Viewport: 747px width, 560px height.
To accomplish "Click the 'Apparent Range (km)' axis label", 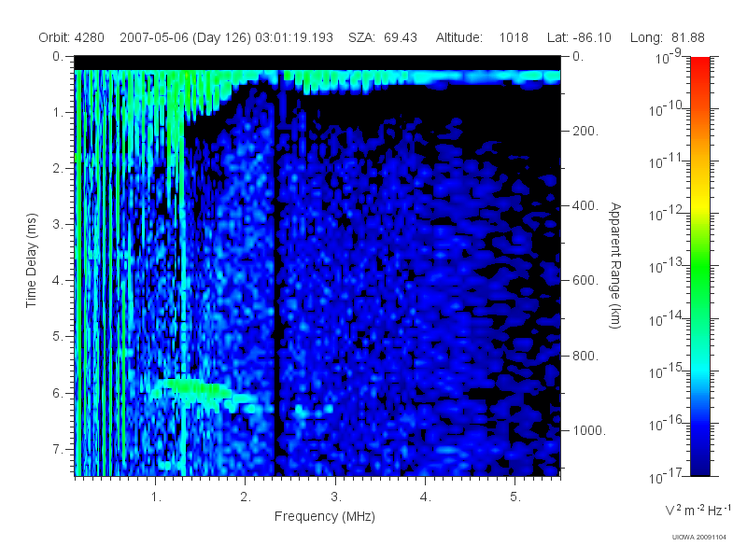I will click(615, 266).
